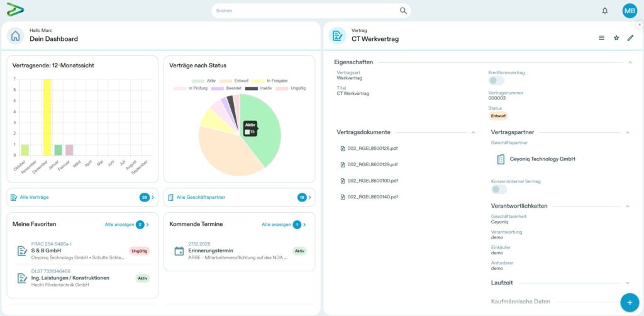Open the contract hamburger menu icon
Screen dimensions: 644x316
click(601, 38)
